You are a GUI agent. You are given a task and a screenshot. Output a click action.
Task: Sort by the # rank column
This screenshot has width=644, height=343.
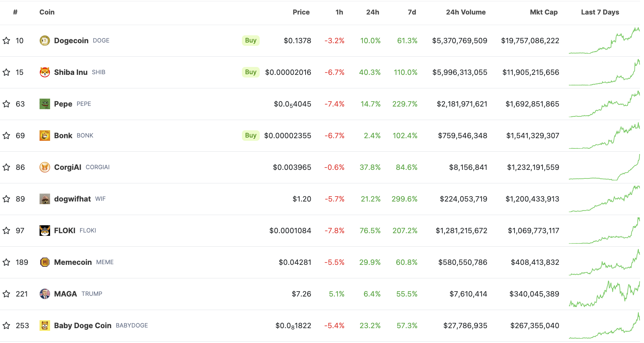click(x=15, y=12)
